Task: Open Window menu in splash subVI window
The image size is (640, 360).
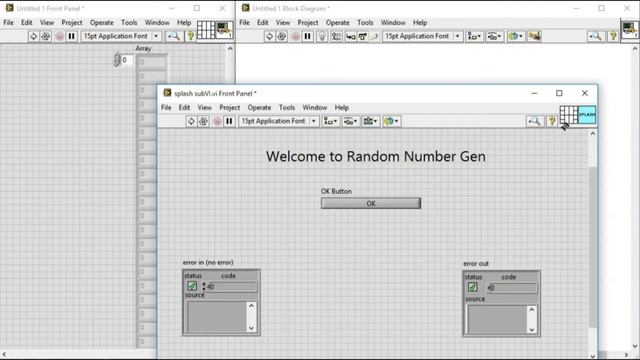Action: coord(315,107)
